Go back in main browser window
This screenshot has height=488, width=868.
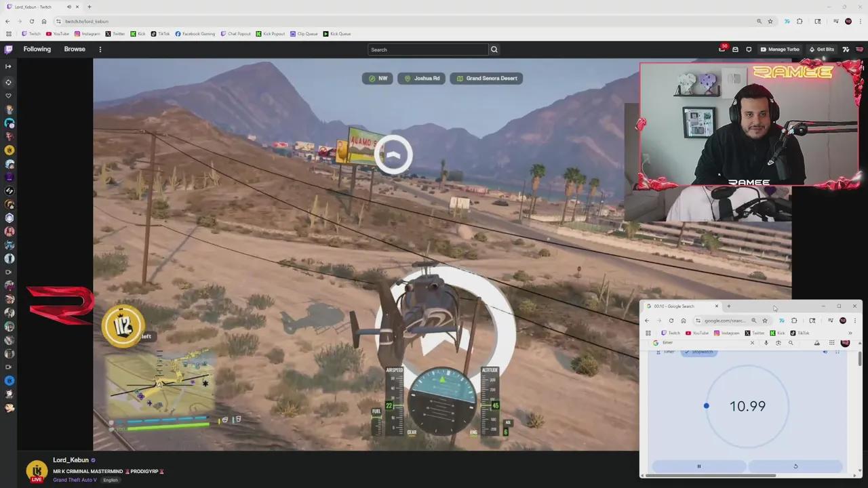(7, 21)
